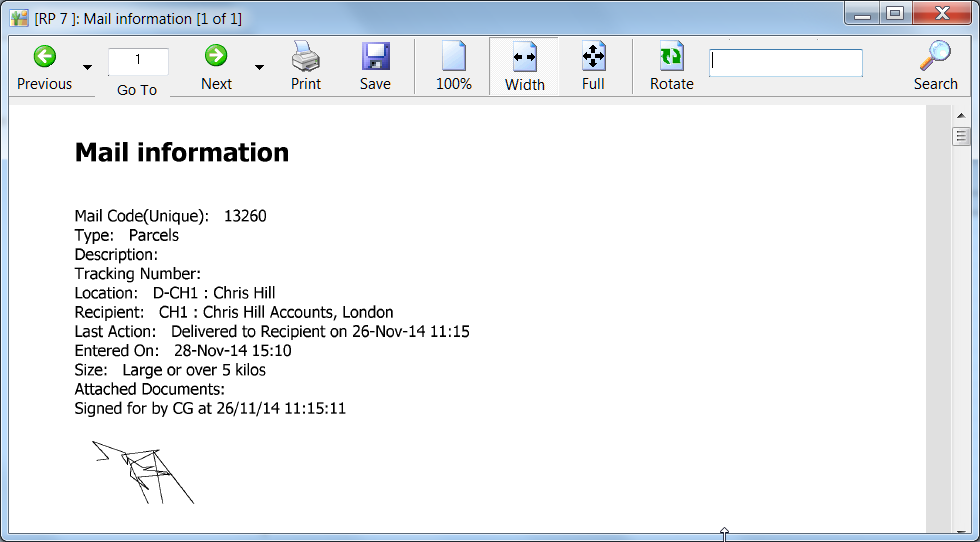
Task: Rotate the report page
Action: pyautogui.click(x=671, y=56)
